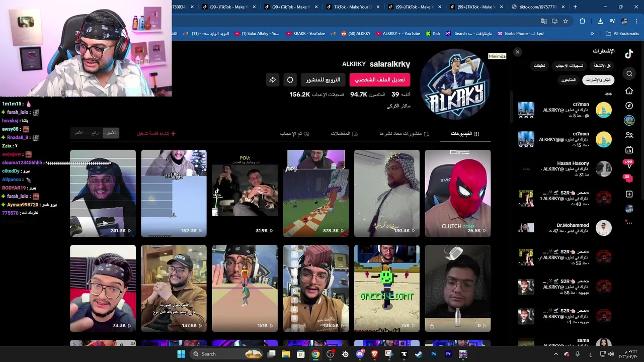
Task: Open the video with 378.3K views
Action: click(x=316, y=193)
